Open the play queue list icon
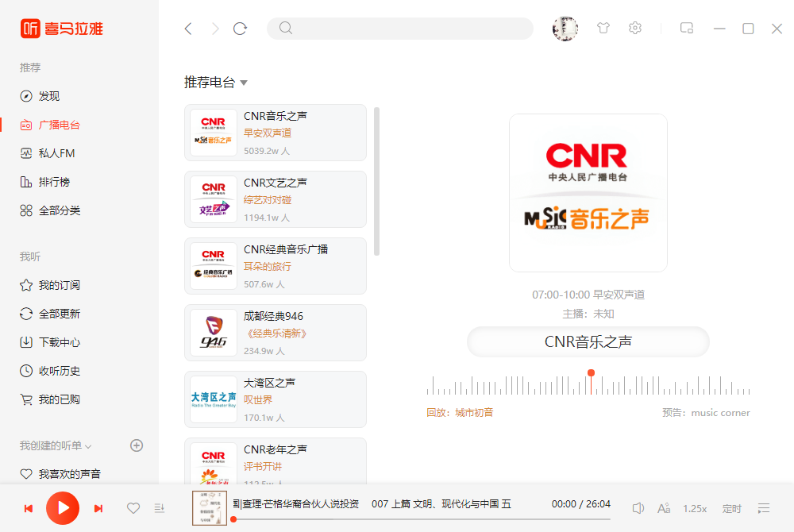The image size is (794, 532). pyautogui.click(x=764, y=508)
